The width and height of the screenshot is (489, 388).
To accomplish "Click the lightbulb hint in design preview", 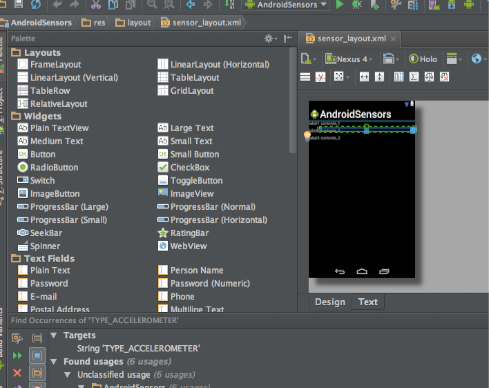I will pyautogui.click(x=307, y=135).
